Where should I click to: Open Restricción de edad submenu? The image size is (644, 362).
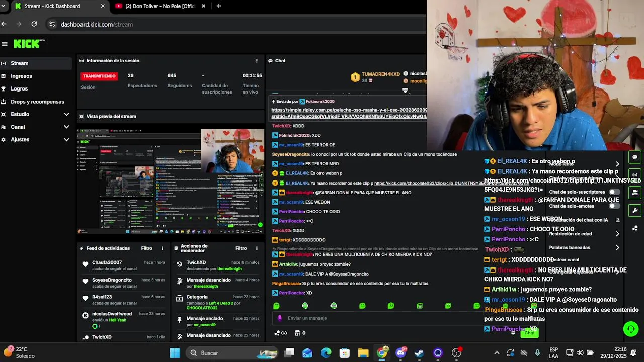click(x=585, y=234)
